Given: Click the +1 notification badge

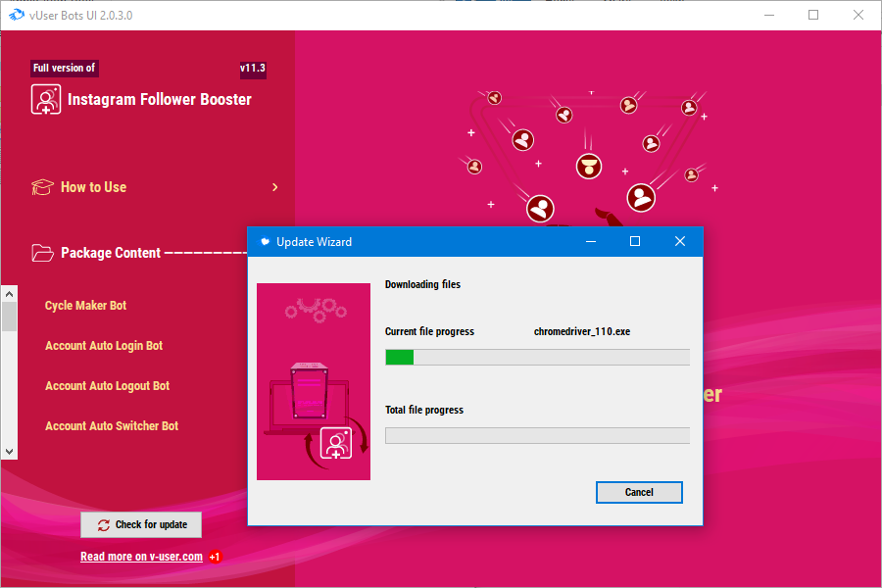Looking at the screenshot, I should [x=215, y=557].
